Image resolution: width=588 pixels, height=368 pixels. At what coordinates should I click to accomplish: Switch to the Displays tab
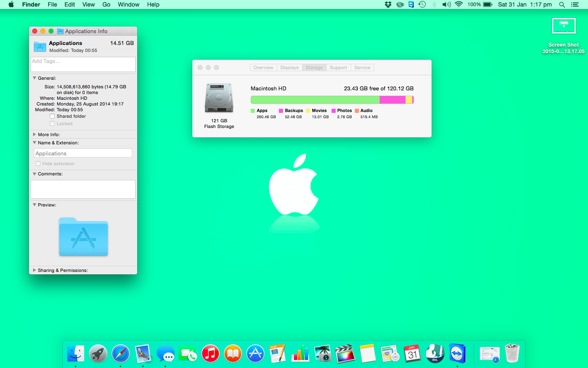(290, 67)
